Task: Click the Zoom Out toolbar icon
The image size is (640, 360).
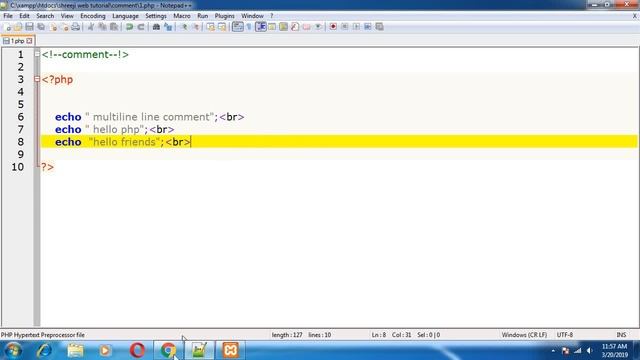Action: point(196,27)
